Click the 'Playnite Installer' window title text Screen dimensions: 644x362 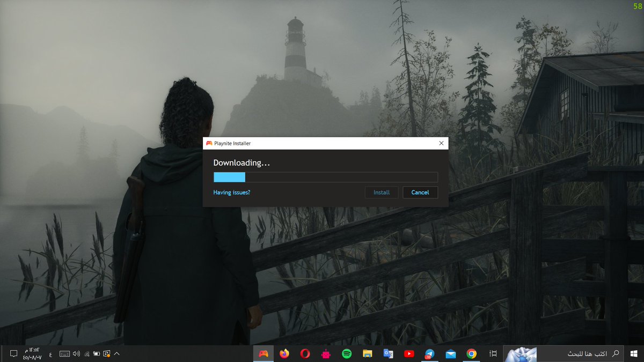click(232, 143)
